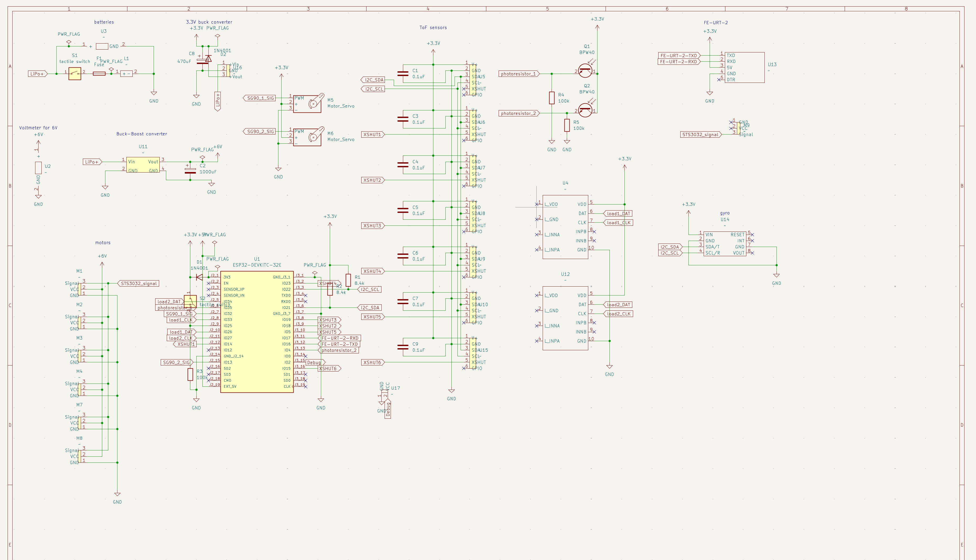The image size is (976, 560).
Task: Click resistor R3 symbol
Action: pos(190,374)
